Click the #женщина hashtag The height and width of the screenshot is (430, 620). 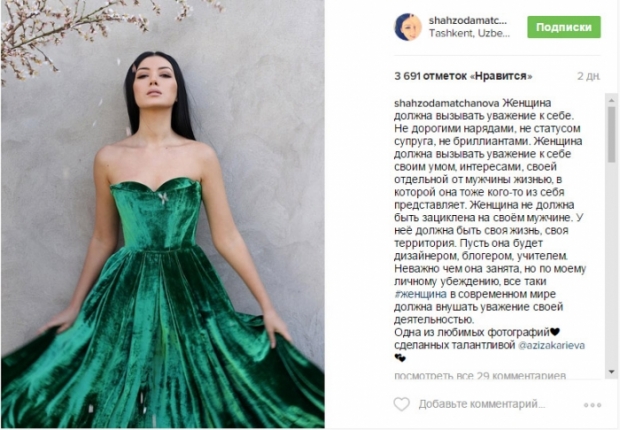click(420, 294)
